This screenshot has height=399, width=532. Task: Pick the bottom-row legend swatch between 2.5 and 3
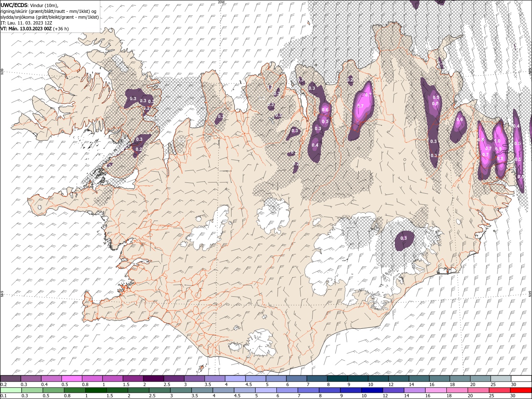click(160, 390)
